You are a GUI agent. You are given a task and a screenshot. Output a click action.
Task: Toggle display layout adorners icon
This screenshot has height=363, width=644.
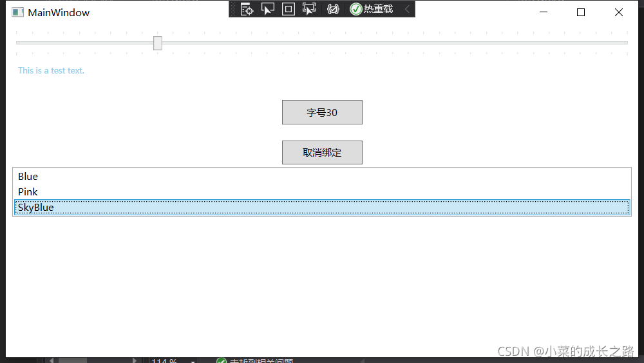289,9
